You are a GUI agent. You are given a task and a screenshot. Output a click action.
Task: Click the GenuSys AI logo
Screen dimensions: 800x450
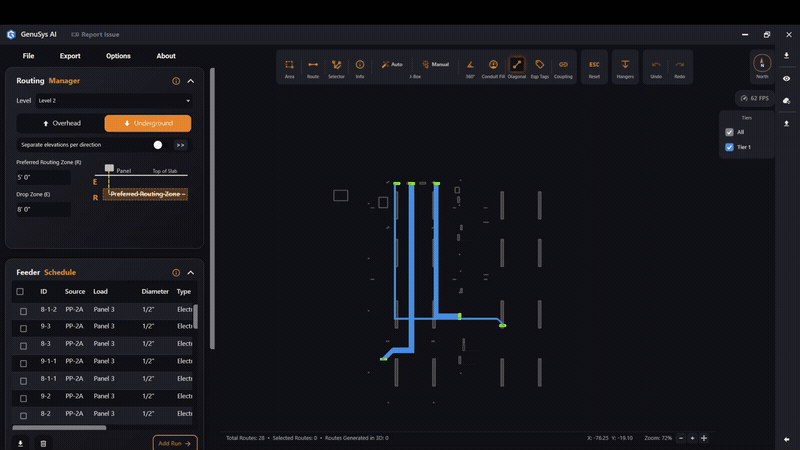(x=11, y=35)
